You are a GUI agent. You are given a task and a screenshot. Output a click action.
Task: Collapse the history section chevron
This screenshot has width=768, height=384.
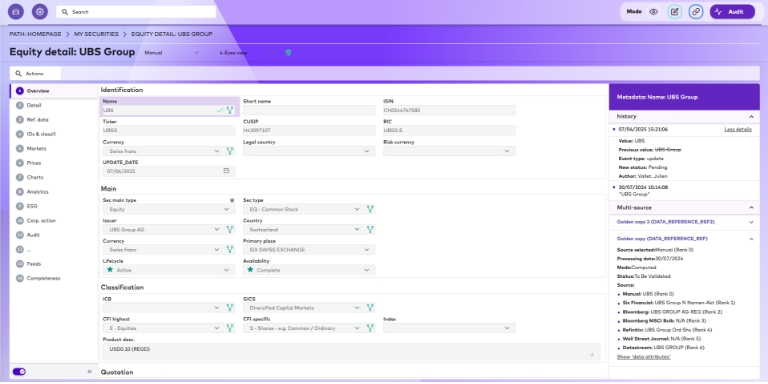click(x=751, y=117)
